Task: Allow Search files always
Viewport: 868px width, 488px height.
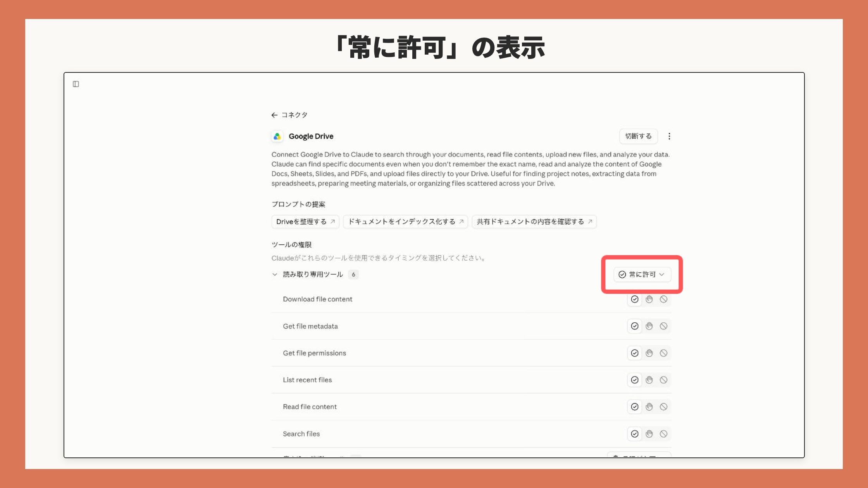Action: click(x=635, y=434)
